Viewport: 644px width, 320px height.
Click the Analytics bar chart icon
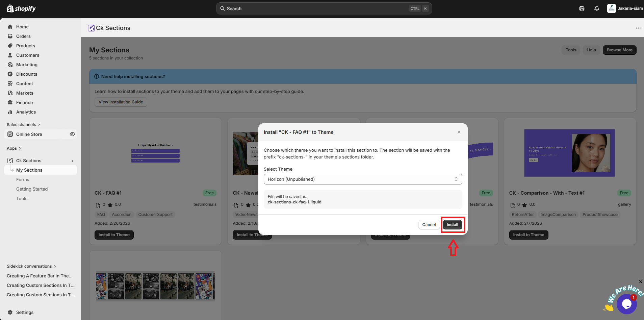pos(10,112)
